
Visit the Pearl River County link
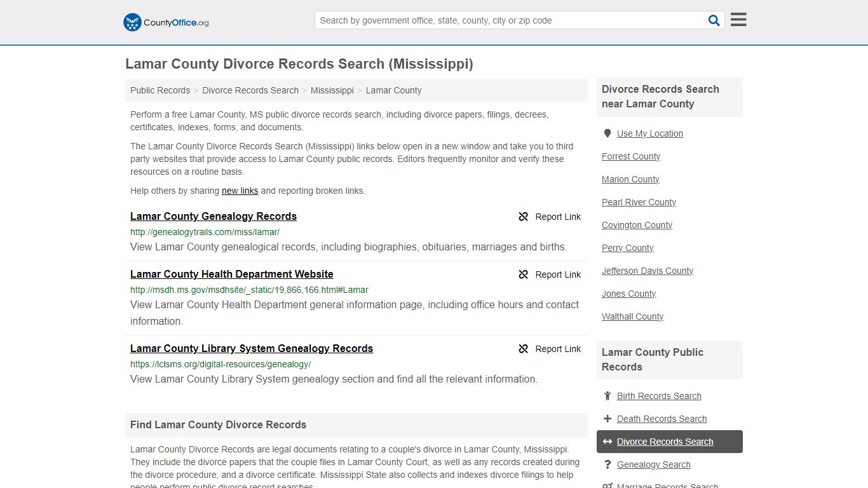click(639, 202)
